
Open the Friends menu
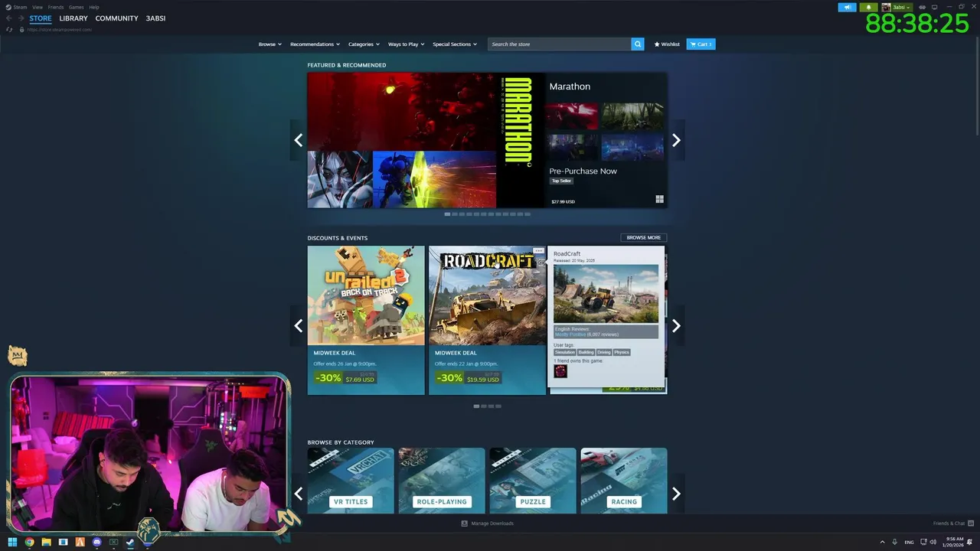click(x=56, y=7)
